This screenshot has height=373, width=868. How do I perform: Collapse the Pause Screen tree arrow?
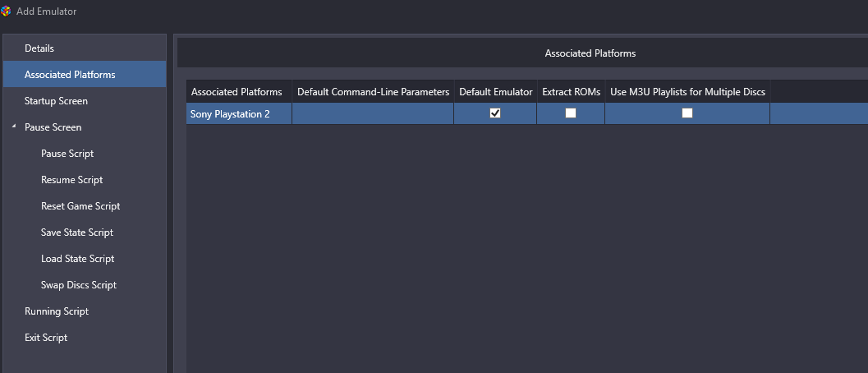point(13,127)
